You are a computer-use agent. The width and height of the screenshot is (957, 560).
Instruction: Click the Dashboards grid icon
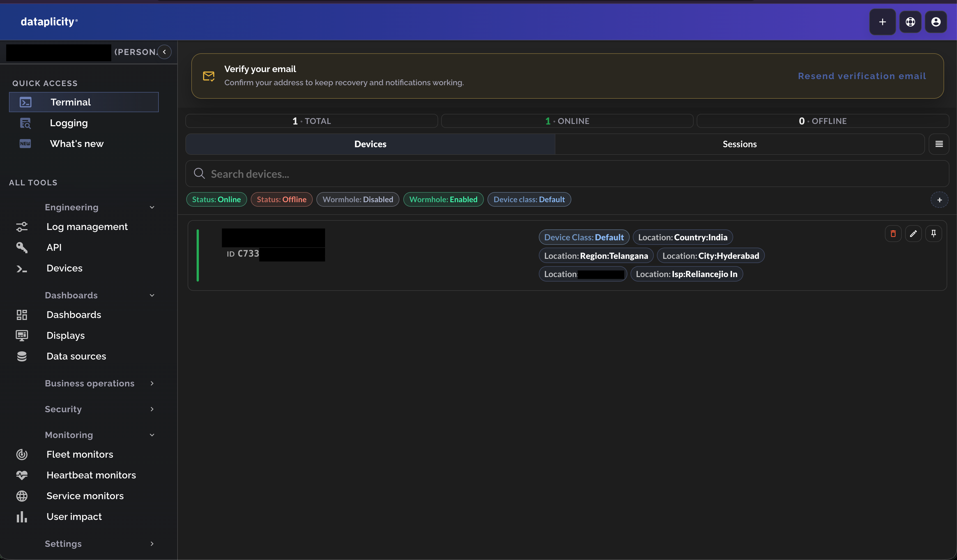click(22, 315)
